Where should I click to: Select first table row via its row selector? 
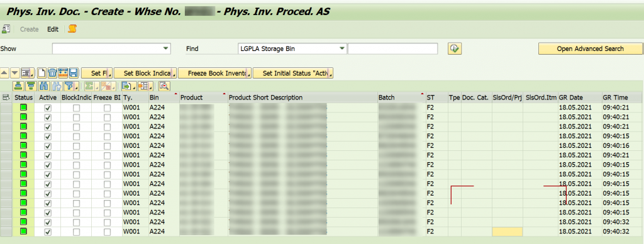(6, 108)
